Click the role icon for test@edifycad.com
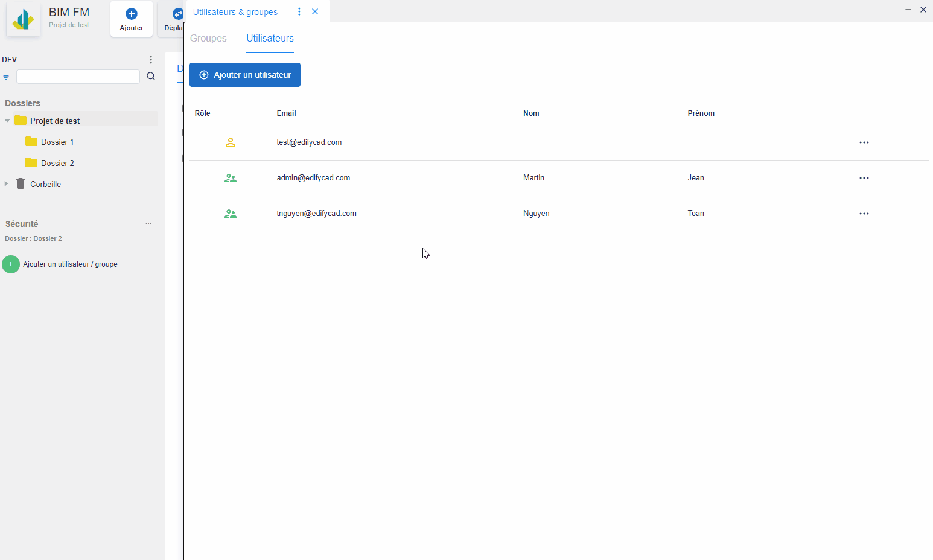The width and height of the screenshot is (933, 560). [231, 142]
